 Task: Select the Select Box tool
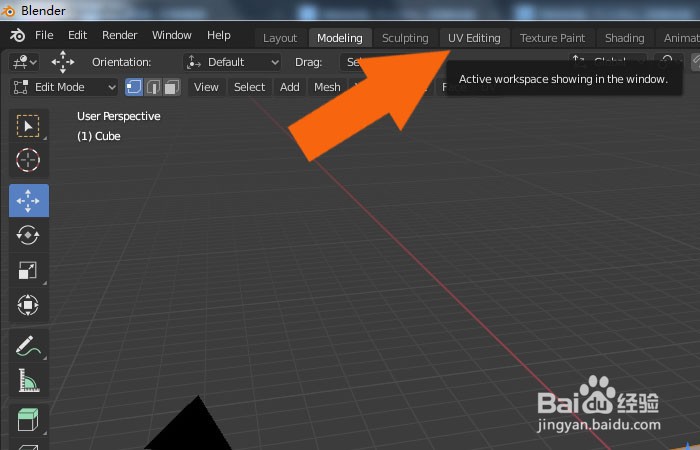coord(29,126)
